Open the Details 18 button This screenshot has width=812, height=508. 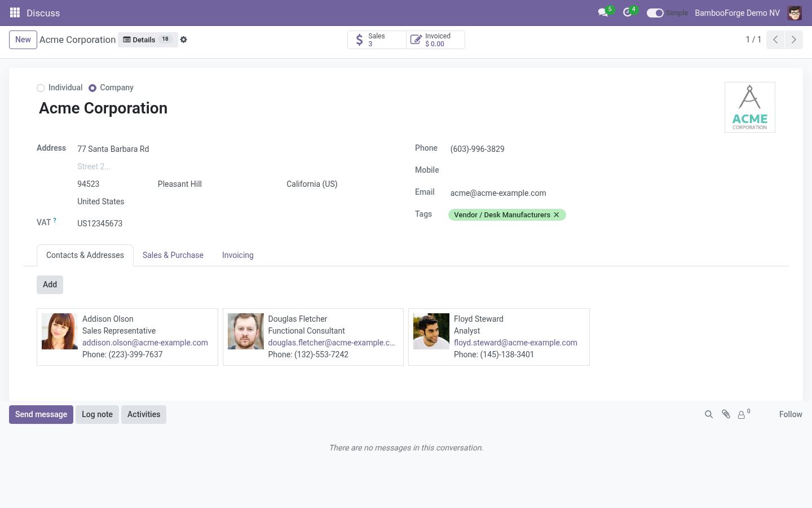(148, 40)
